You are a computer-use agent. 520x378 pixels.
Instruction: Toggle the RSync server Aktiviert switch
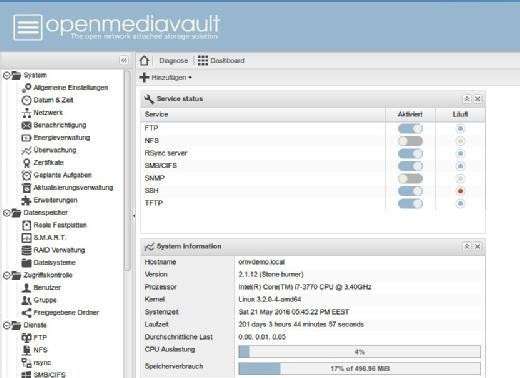[410, 154]
